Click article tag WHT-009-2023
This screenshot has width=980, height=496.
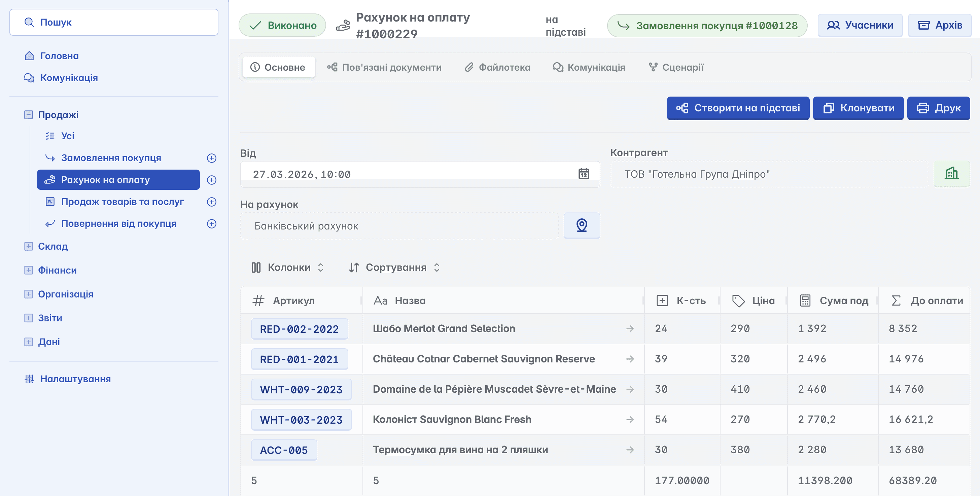point(301,389)
